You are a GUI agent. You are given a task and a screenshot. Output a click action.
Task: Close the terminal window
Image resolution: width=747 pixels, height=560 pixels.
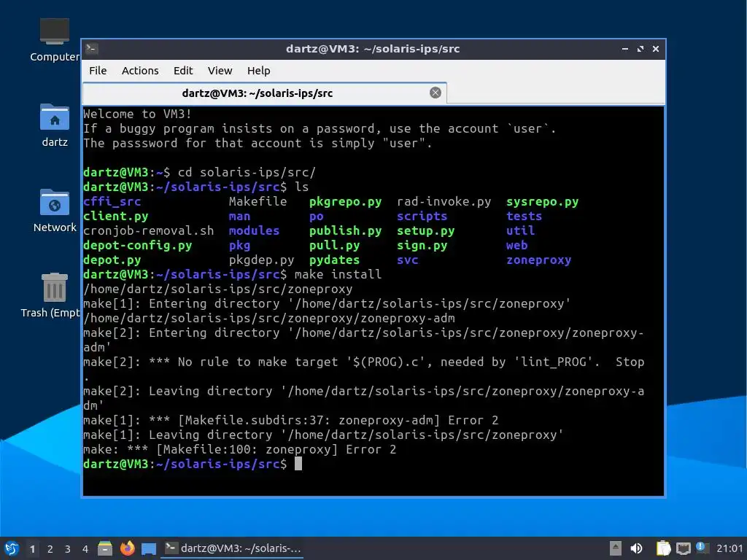pyautogui.click(x=656, y=49)
